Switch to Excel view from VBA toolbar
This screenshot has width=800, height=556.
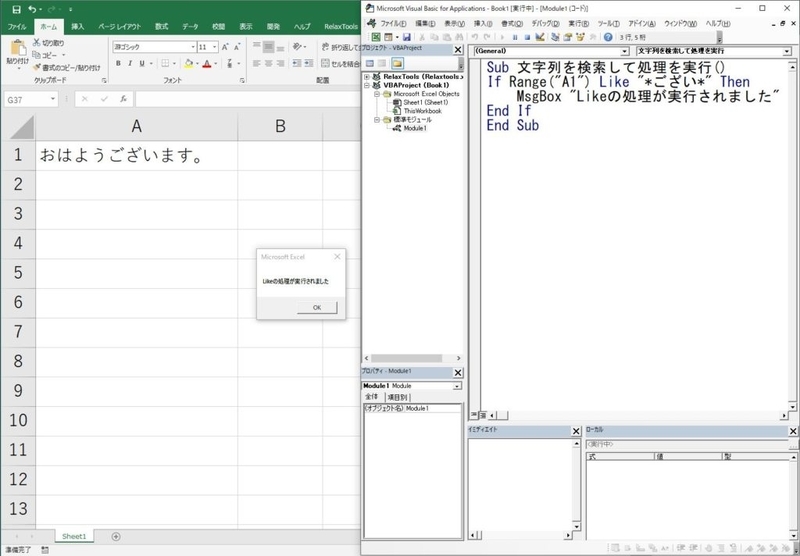[376, 37]
